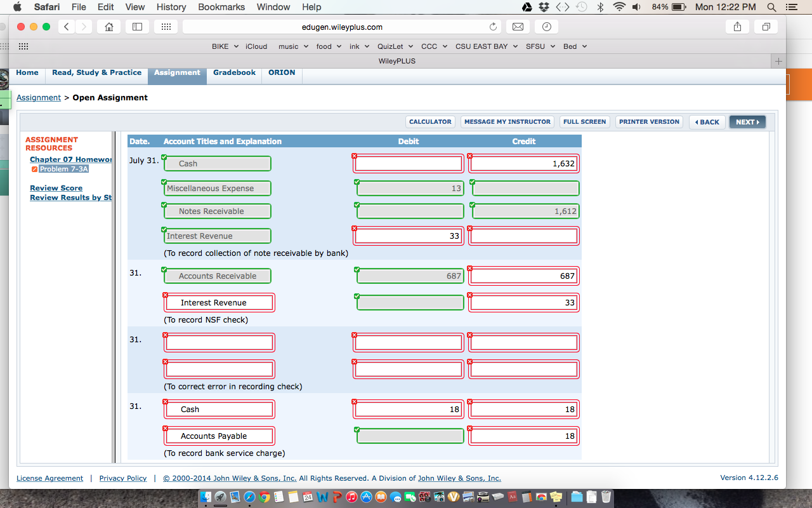Viewport: 812px width, 508px height.
Task: Expand the CSU EAST BAY bookmarks folder
Action: click(486, 46)
